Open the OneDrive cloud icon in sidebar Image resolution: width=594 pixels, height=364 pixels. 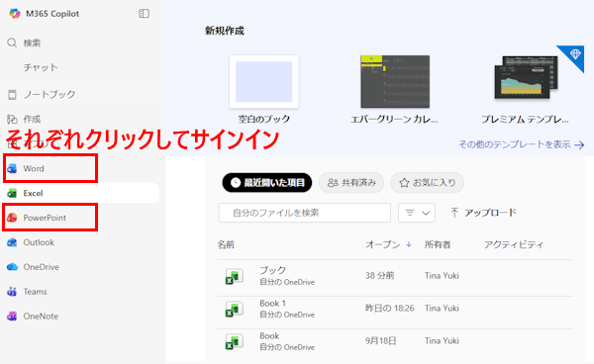click(12, 267)
